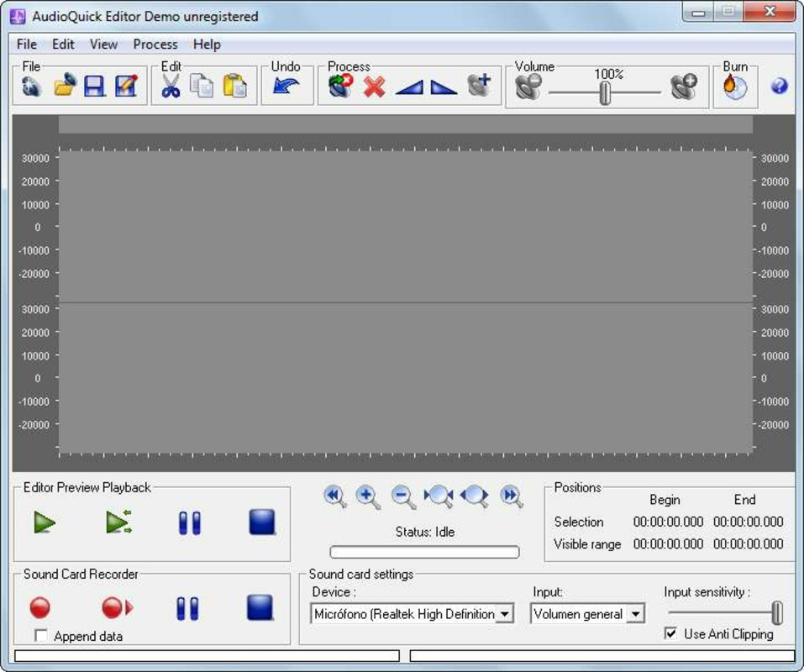Open the Help menu
Image resolution: width=804 pixels, height=672 pixels.
pyautogui.click(x=207, y=44)
